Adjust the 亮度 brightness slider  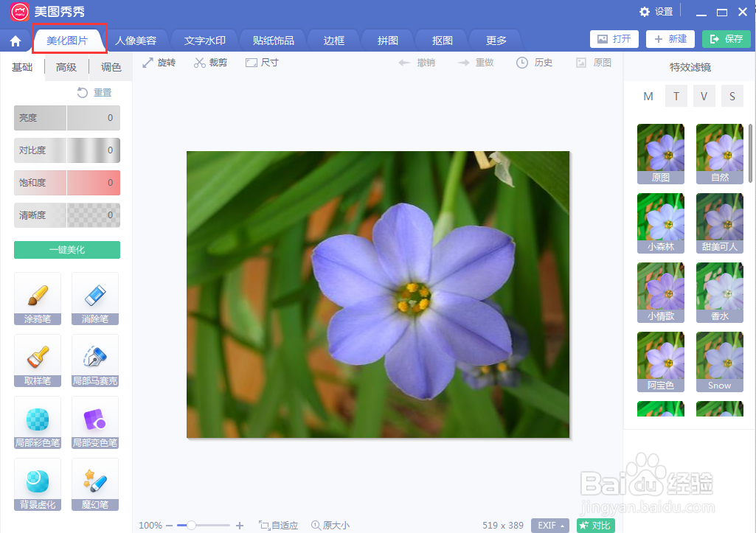[66, 118]
